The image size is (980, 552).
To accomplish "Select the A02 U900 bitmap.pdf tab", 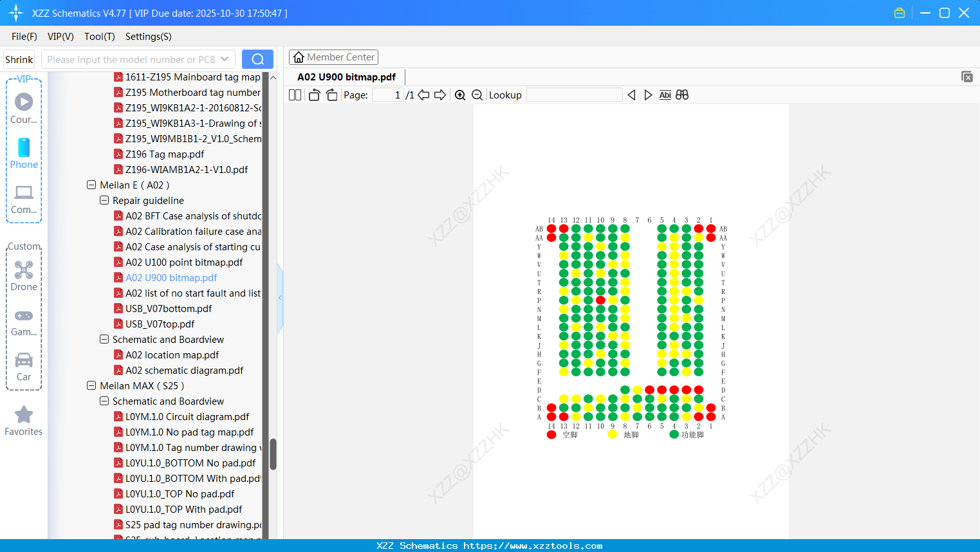I will click(346, 77).
